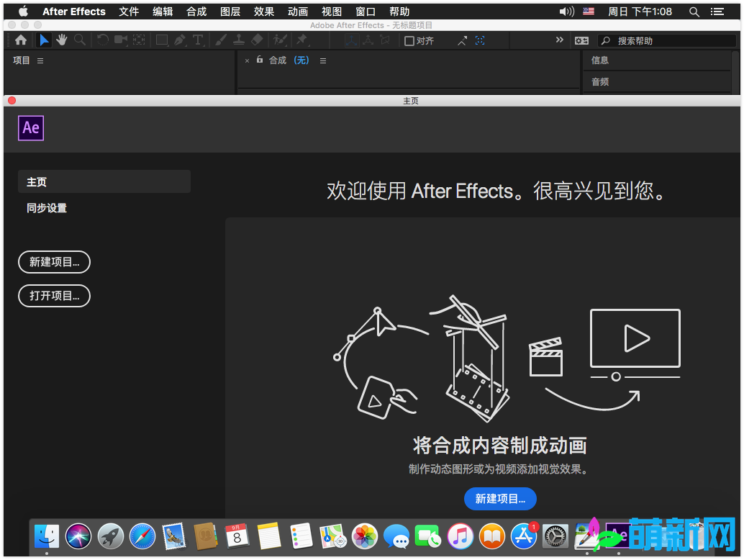Select the Pan Behind anchor point tool
This screenshot has height=560, width=744.
coord(139,40)
